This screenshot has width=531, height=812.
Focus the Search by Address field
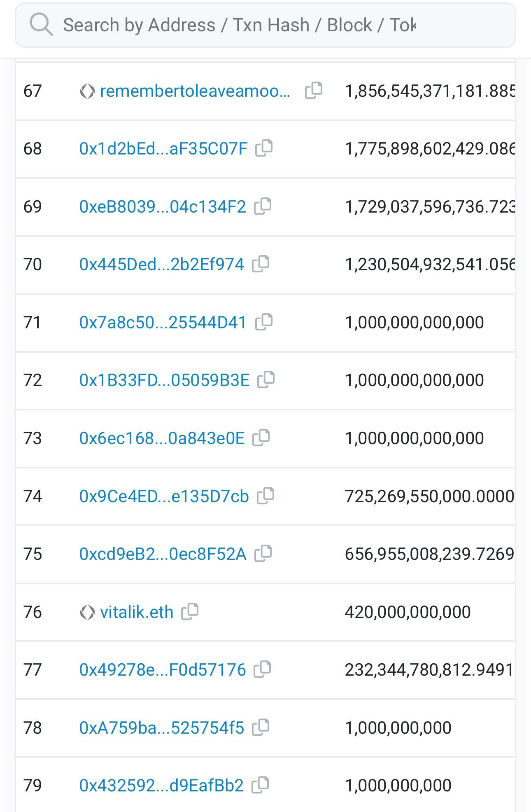point(265,25)
